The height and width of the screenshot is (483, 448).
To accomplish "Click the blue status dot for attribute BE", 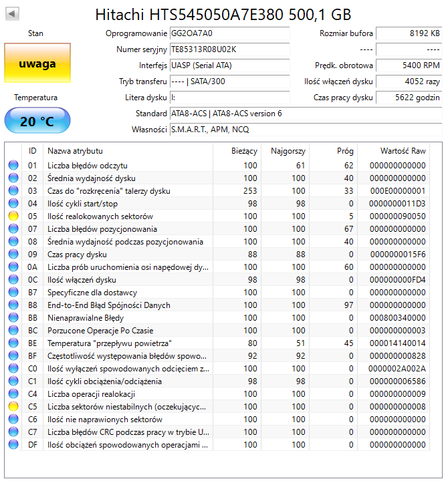I will pyautogui.click(x=13, y=343).
